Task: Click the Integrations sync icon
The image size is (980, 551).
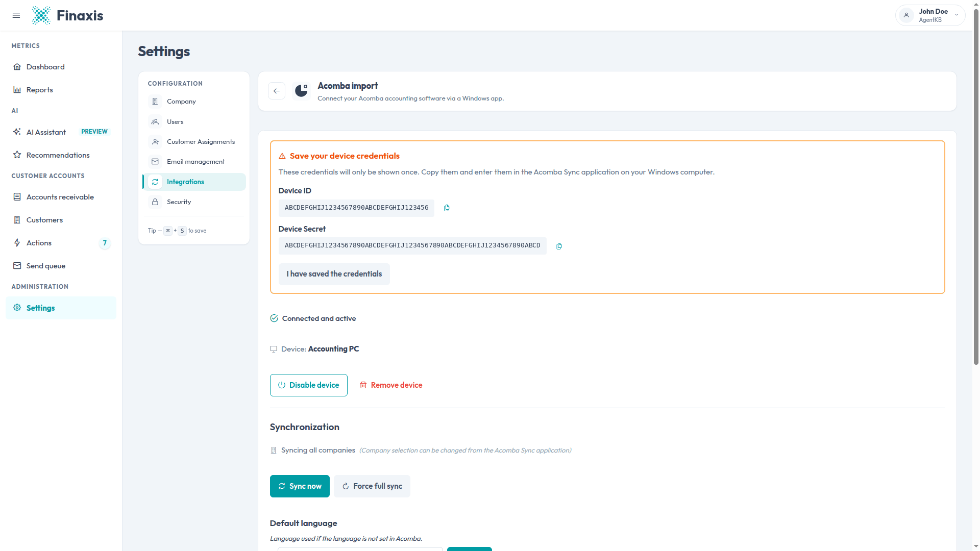Action: coord(155,182)
